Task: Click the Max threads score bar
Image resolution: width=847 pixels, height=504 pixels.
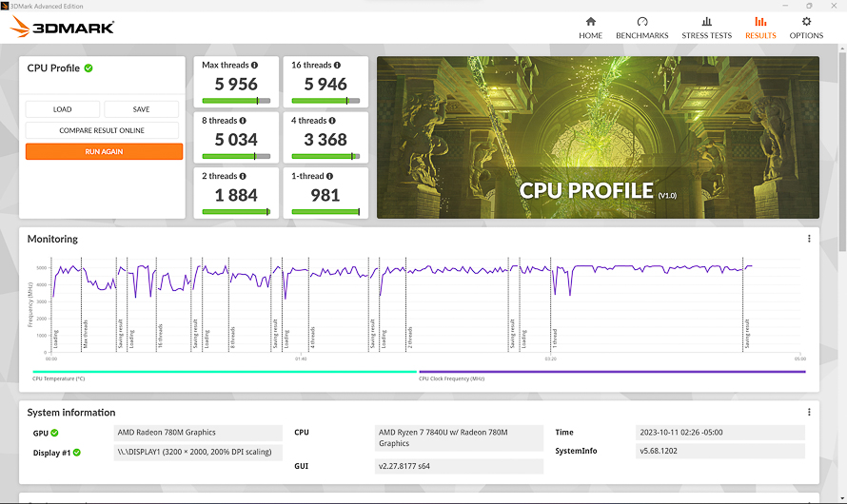Action: coord(236,101)
